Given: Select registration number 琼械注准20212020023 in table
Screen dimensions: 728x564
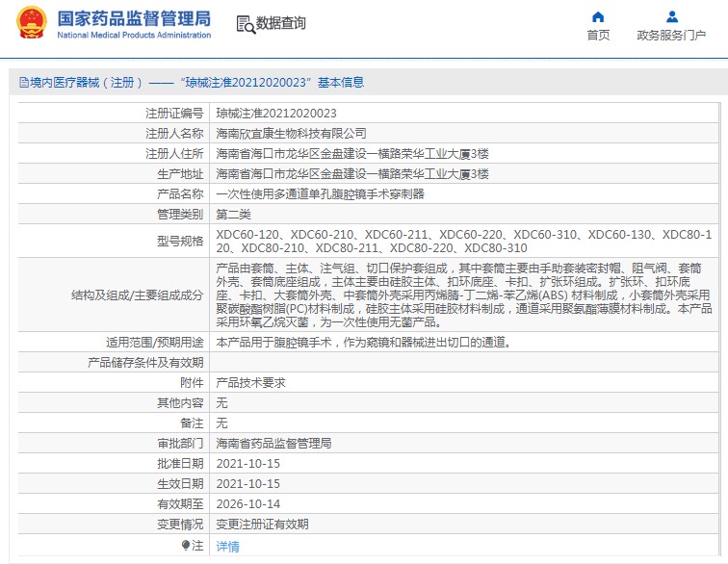Looking at the screenshot, I should pyautogui.click(x=276, y=114).
